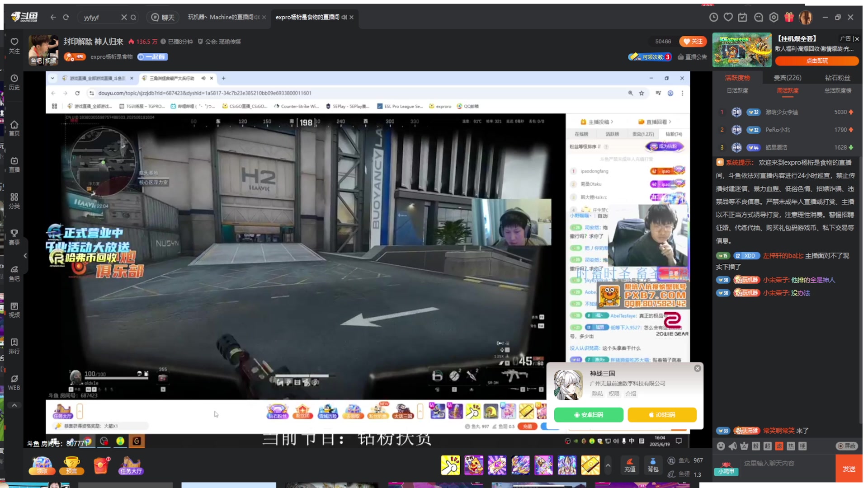Open the crown A font style icon
The image size is (868, 488).
(x=744, y=446)
